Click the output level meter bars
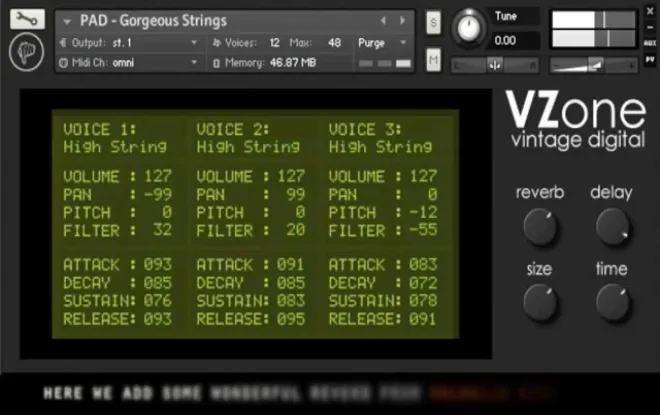 [593, 29]
